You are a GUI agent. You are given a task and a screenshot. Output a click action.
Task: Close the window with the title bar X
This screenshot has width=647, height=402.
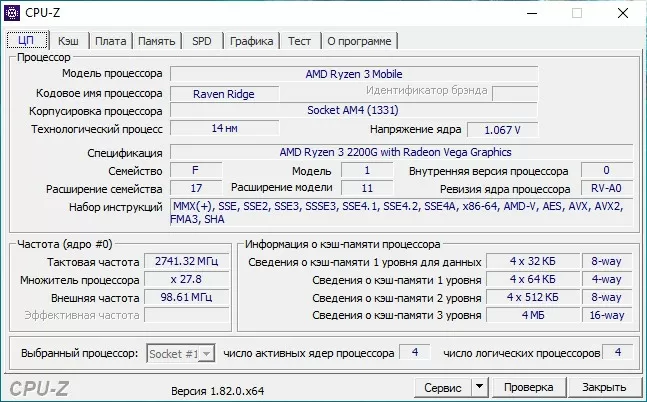(623, 14)
